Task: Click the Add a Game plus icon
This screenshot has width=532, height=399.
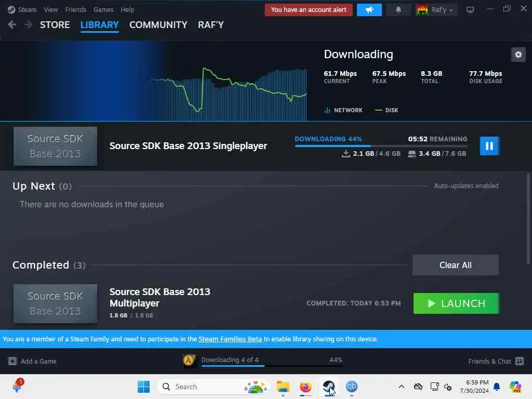Action: (x=12, y=361)
